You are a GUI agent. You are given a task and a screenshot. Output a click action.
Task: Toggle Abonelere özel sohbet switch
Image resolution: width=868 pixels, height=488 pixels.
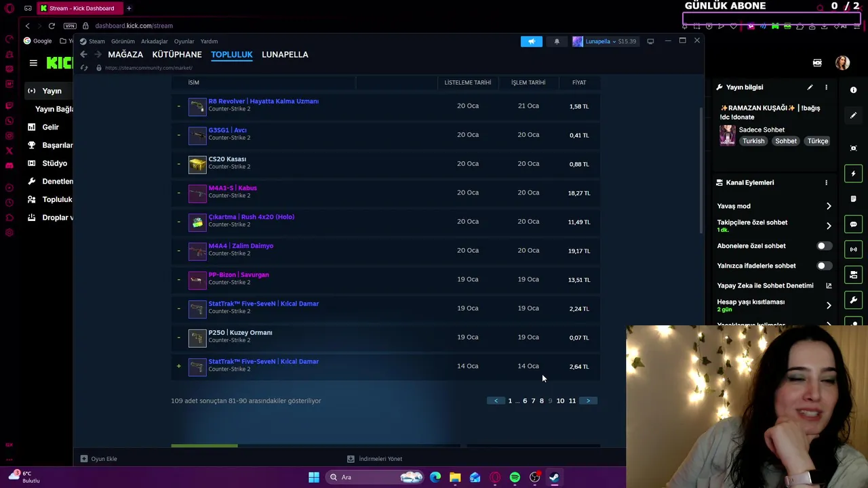point(823,246)
